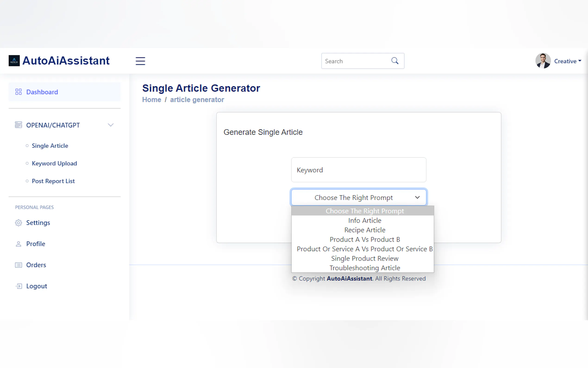Viewport: 588px width, 368px height.
Task: Click the search magnifier icon
Action: click(x=395, y=61)
